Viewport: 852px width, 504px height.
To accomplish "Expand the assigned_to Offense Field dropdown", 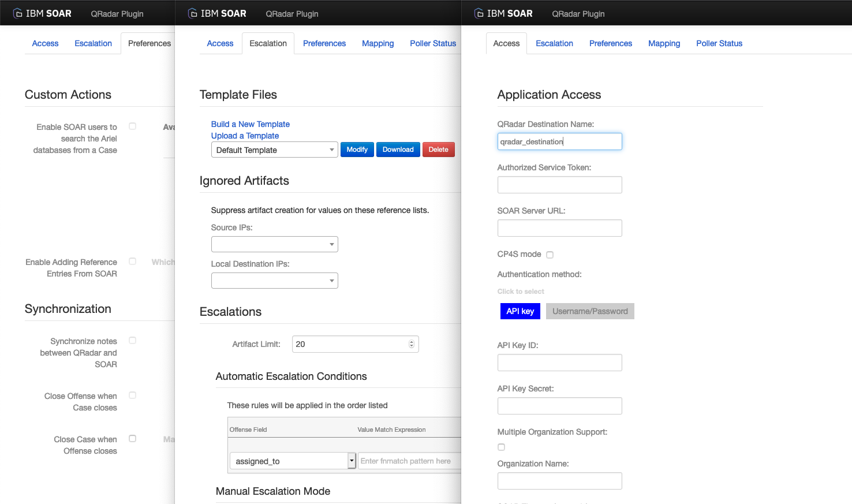I will pyautogui.click(x=352, y=461).
